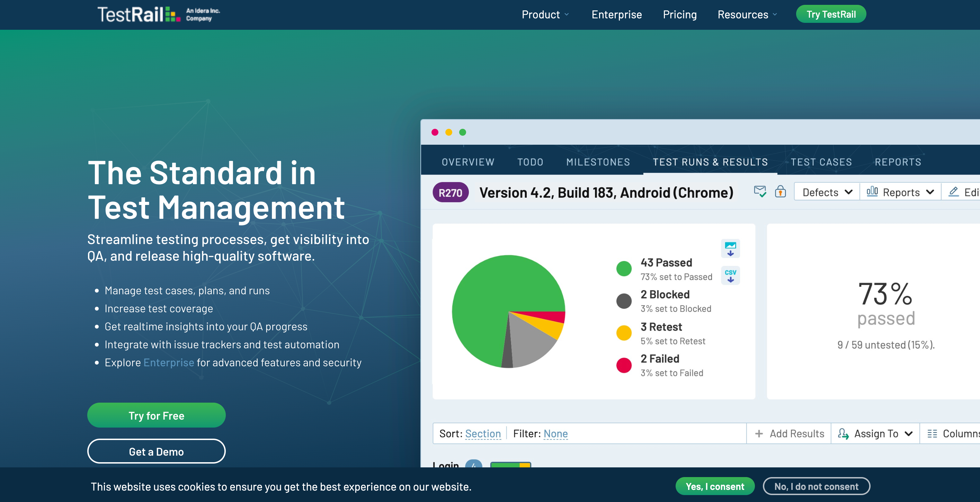Click the Columns layout icon
Image resolution: width=980 pixels, height=502 pixels.
tap(932, 433)
